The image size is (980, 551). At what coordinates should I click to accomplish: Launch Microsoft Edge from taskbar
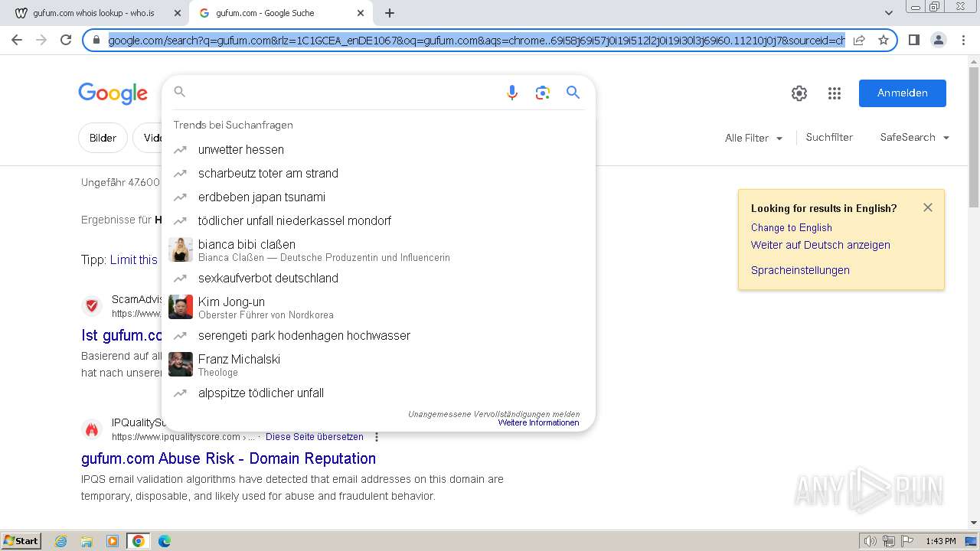(x=164, y=541)
